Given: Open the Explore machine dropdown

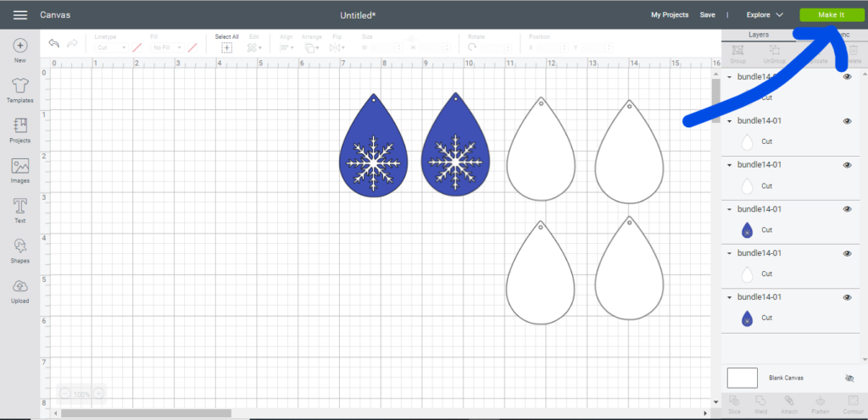Looking at the screenshot, I should pos(765,15).
